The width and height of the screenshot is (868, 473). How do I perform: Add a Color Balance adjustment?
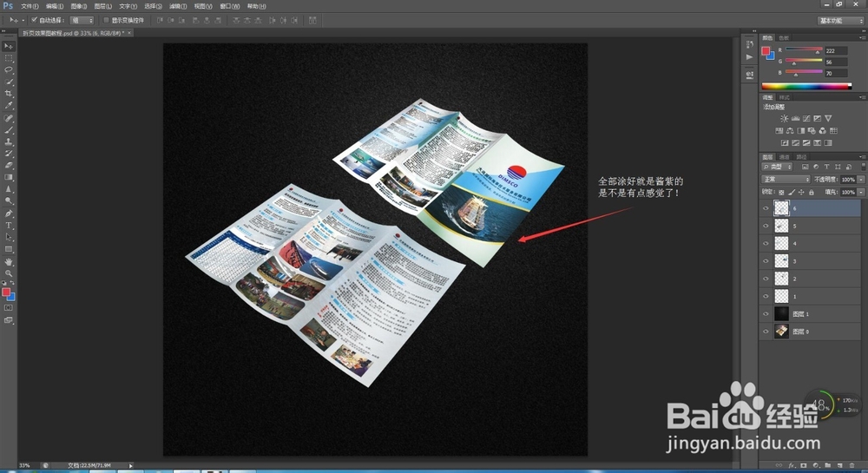pos(790,130)
